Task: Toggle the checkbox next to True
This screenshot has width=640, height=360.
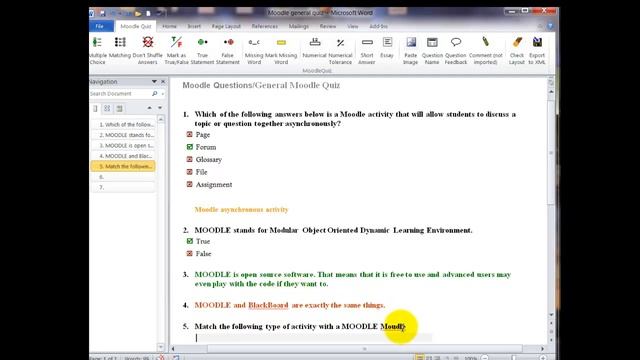Action: pyautogui.click(x=189, y=241)
